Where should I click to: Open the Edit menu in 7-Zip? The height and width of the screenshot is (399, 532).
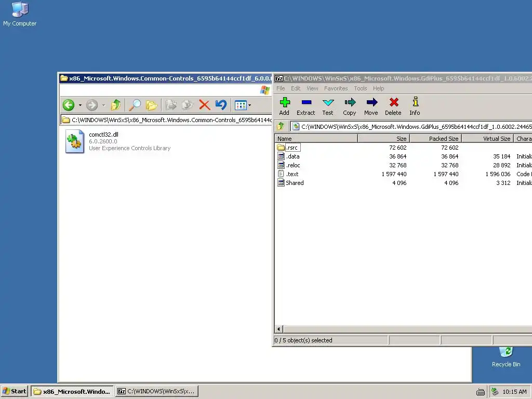(x=296, y=88)
